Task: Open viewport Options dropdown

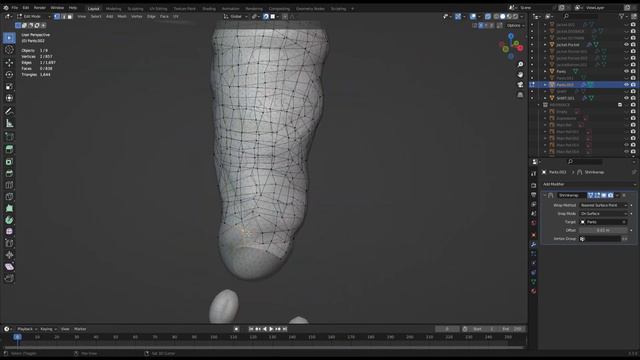Action: (516, 25)
